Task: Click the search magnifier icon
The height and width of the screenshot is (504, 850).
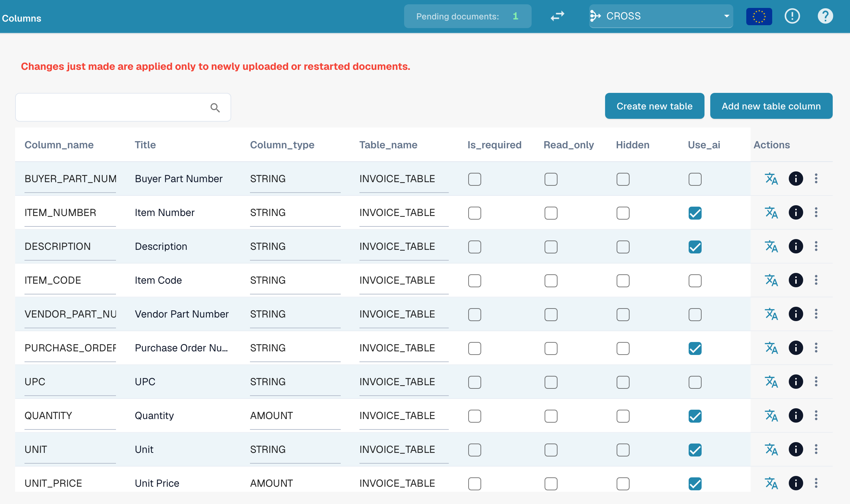Action: click(x=215, y=108)
